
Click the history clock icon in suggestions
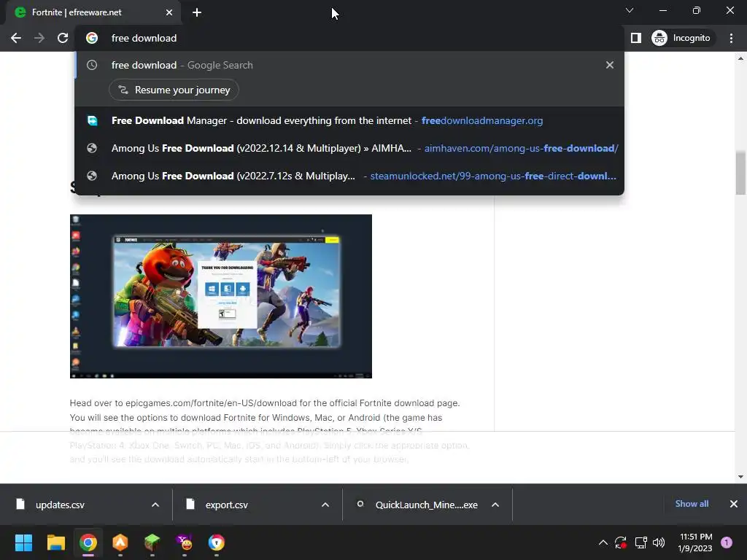tap(92, 65)
